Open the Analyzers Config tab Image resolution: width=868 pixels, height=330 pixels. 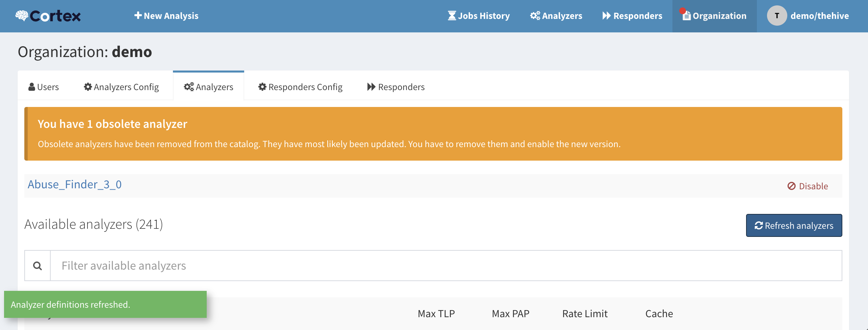pyautogui.click(x=121, y=87)
